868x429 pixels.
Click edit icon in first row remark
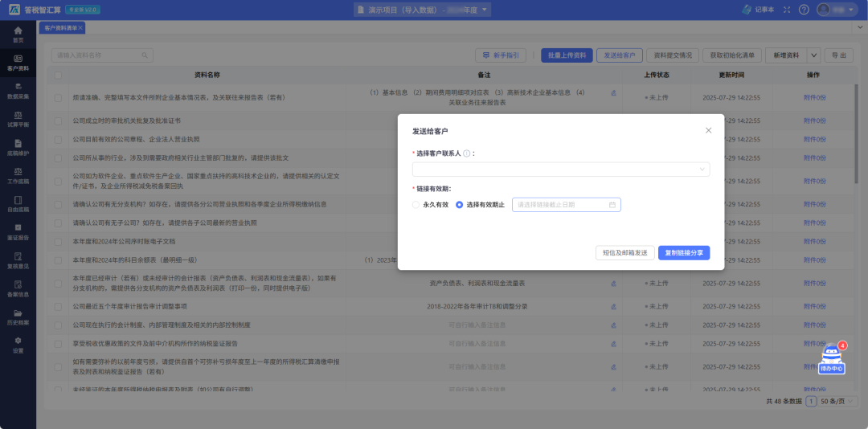click(613, 93)
